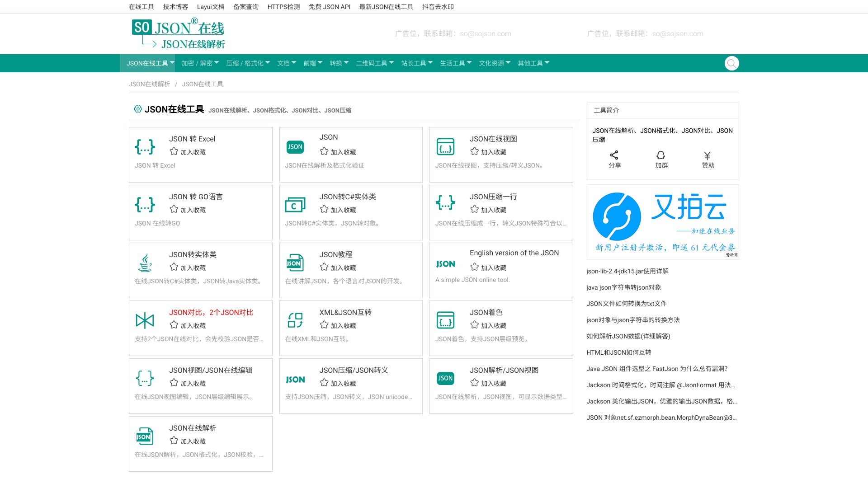The image size is (868, 488).
Task: Open 在线工具 in the top menu
Action: [142, 7]
